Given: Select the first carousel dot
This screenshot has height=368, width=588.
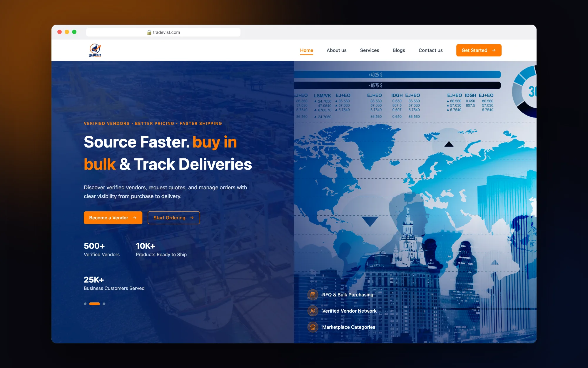Looking at the screenshot, I should click(x=85, y=304).
